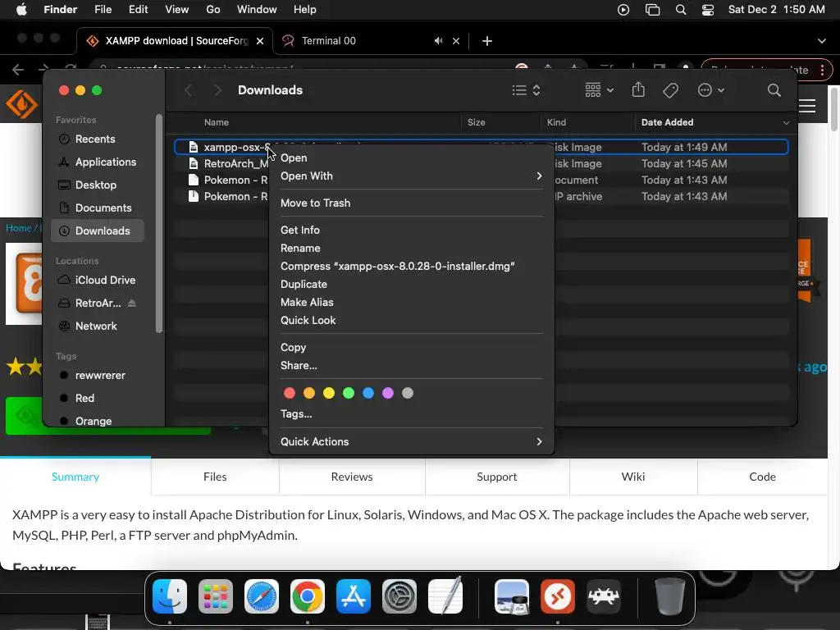840x630 pixels.
Task: Expand the Quick Actions submenu
Action: (411, 441)
